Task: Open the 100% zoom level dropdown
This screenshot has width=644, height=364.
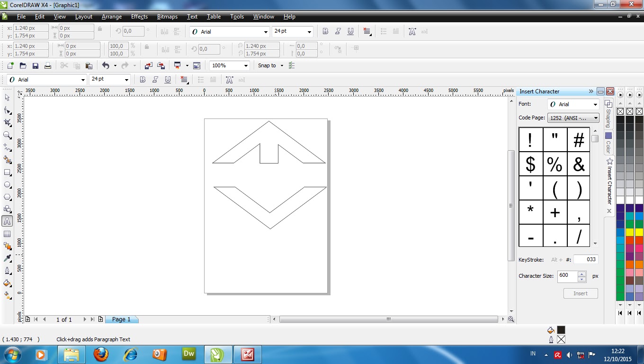Action: pos(246,65)
